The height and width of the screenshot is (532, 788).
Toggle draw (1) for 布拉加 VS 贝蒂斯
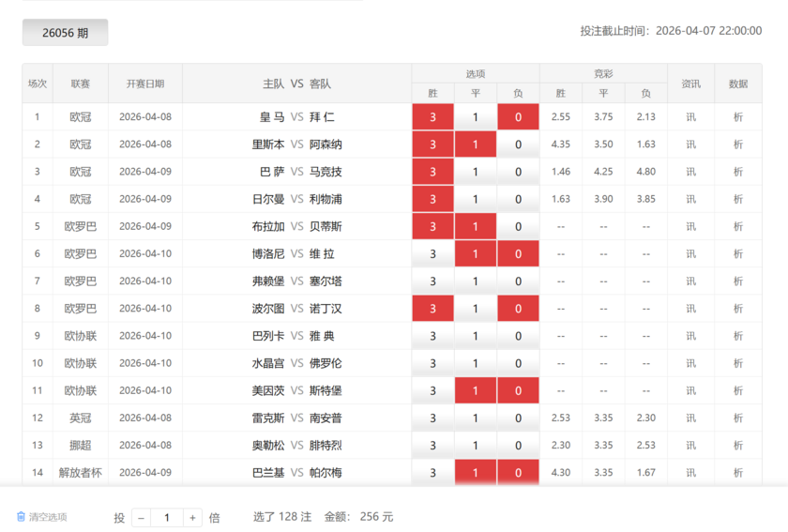coord(476,226)
